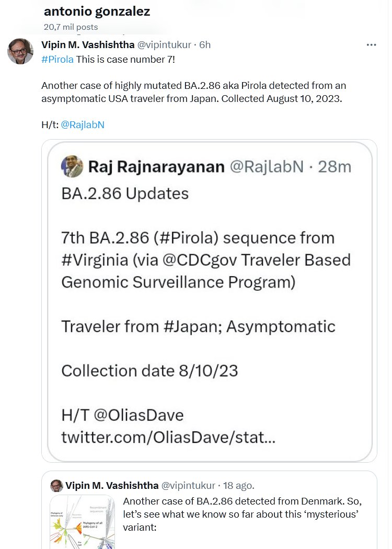
Task: Click Raj Rajnarayanan's small avatar in quoted image
Action: (73, 166)
